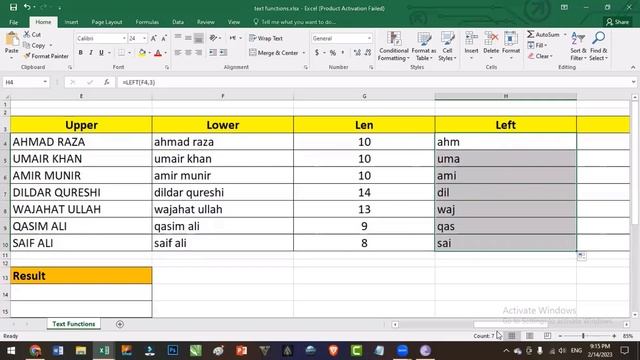Add a new sheet with plus button

pyautogui.click(x=120, y=324)
